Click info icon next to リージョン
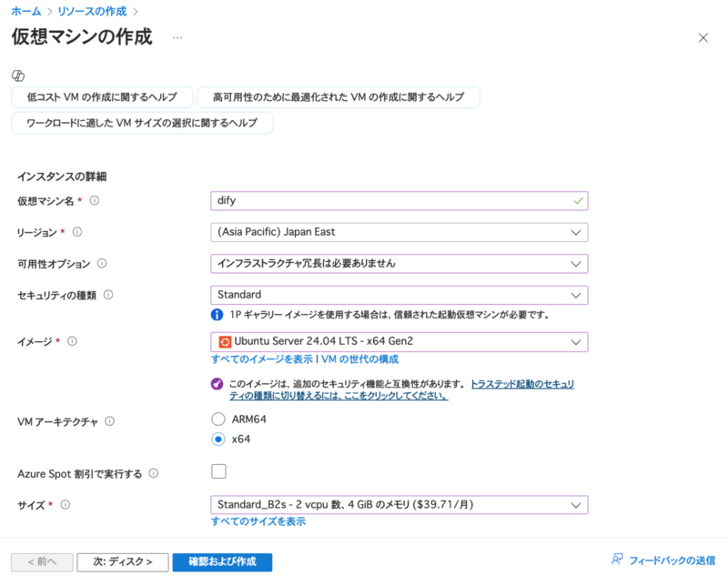This screenshot has width=728, height=586. point(77,232)
